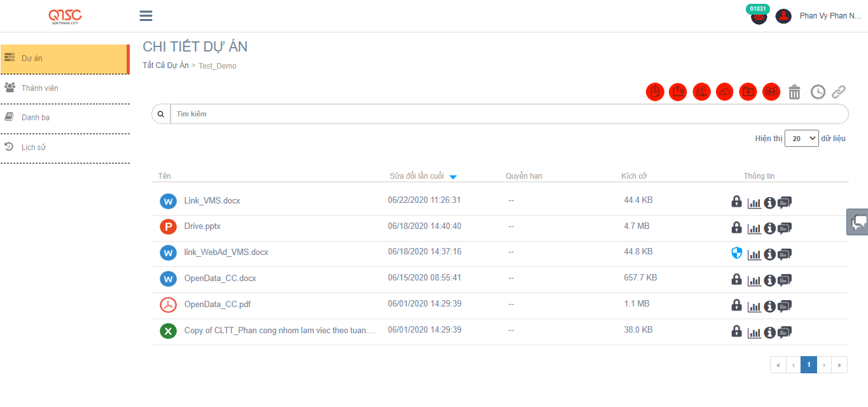Click the red cloud icon in toolbar
Image resolution: width=868 pixels, height=407 pixels.
pyautogui.click(x=725, y=92)
